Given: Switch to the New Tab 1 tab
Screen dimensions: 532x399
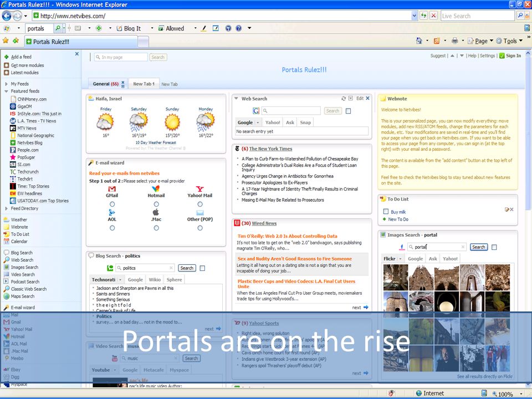Looking at the screenshot, I should (x=144, y=84).
